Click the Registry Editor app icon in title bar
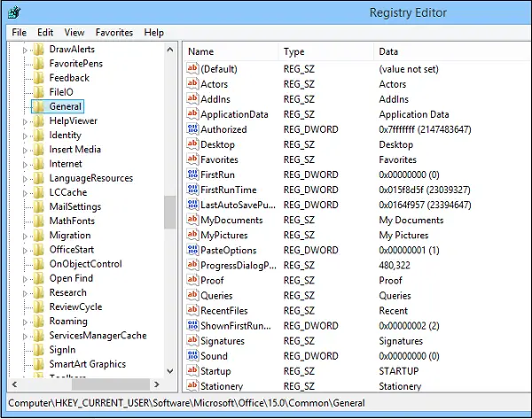This screenshot has width=532, height=419. [14, 12]
